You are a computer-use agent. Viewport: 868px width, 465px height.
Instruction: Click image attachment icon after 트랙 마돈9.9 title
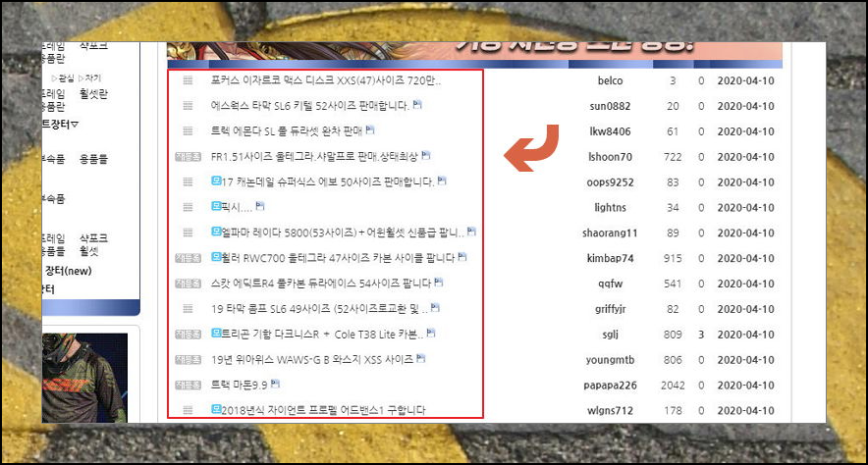(275, 384)
